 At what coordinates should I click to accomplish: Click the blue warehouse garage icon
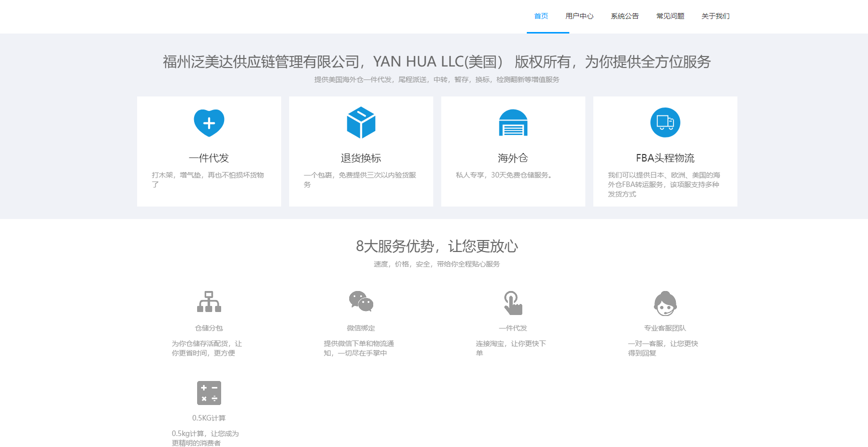coord(513,123)
